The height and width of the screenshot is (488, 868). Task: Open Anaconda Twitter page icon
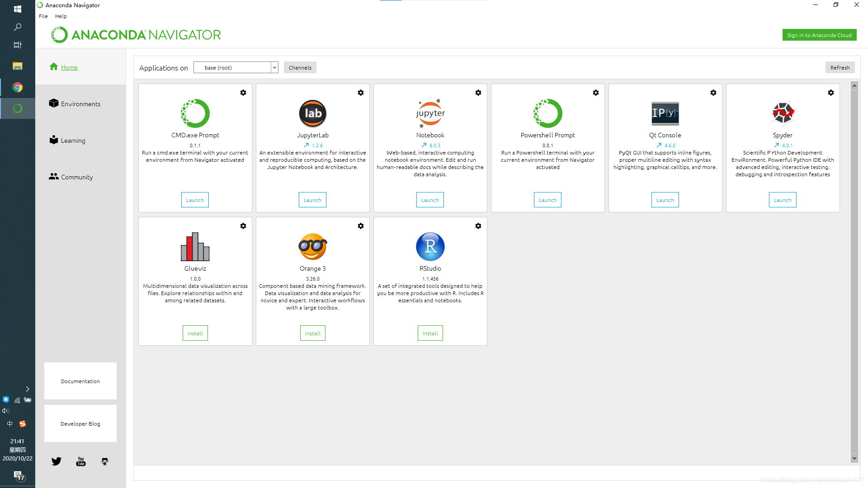click(x=56, y=461)
